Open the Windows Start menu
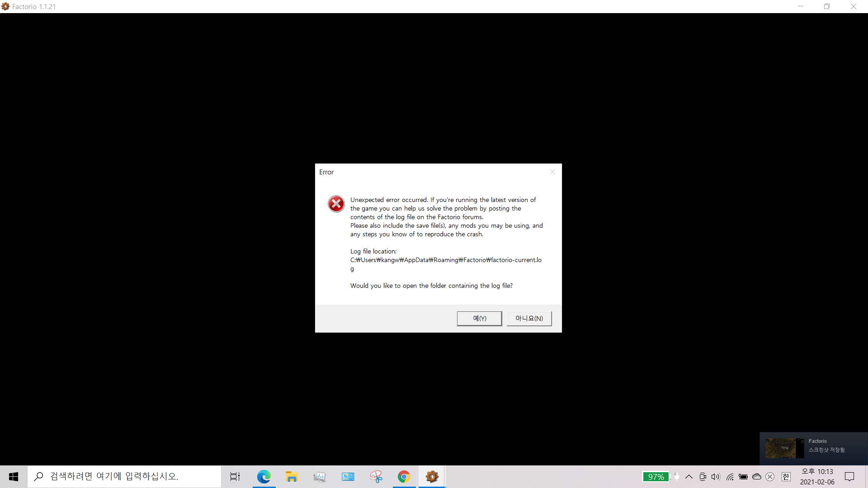 [x=14, y=477]
